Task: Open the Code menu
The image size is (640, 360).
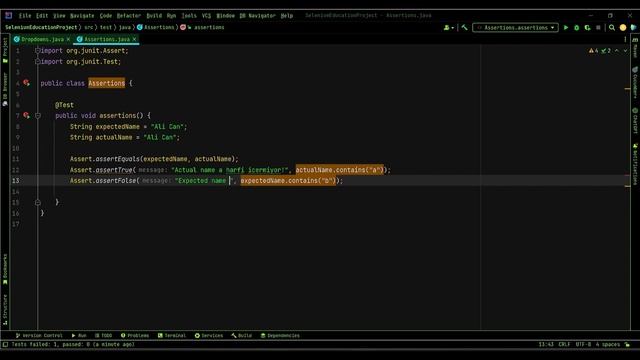Action: 106,16
